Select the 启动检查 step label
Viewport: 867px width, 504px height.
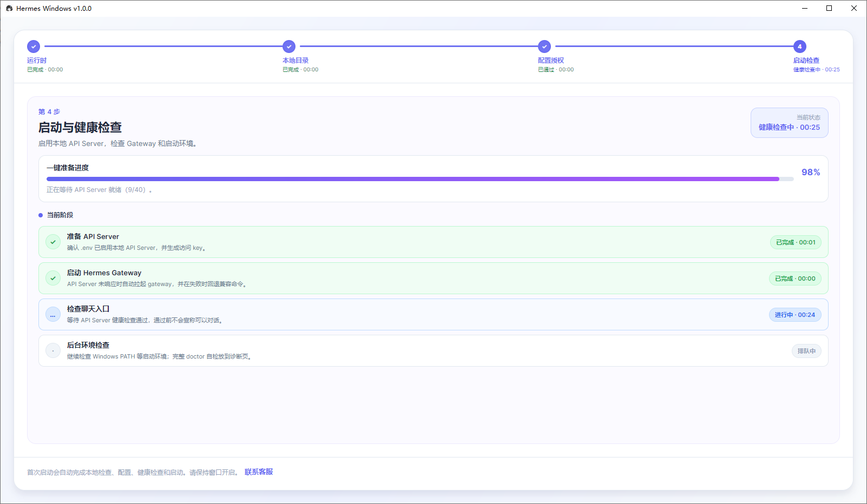806,61
